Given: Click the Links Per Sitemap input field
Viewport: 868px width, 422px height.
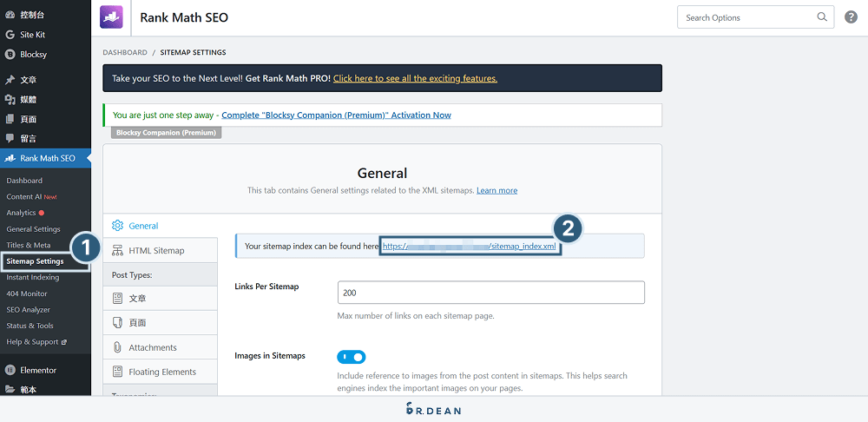Looking at the screenshot, I should click(491, 293).
